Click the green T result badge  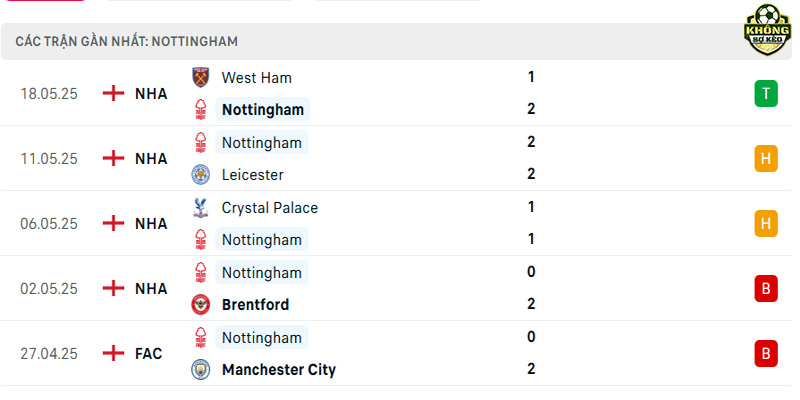(766, 93)
